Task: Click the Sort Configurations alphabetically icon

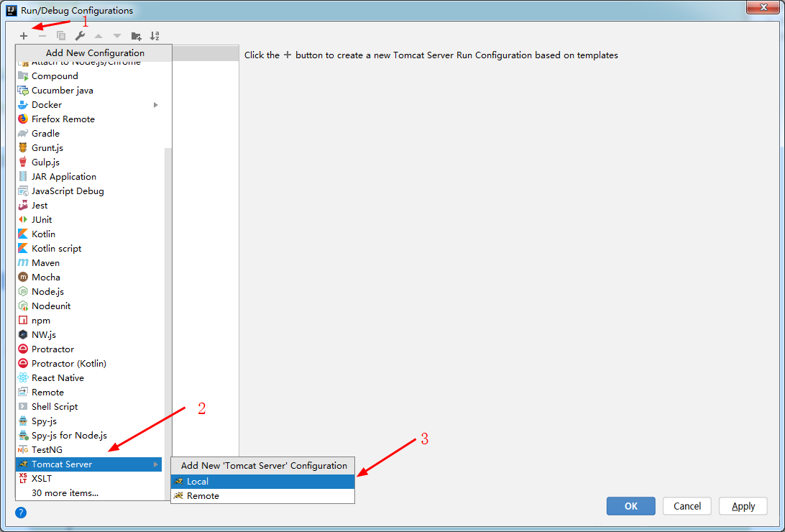Action: (155, 36)
